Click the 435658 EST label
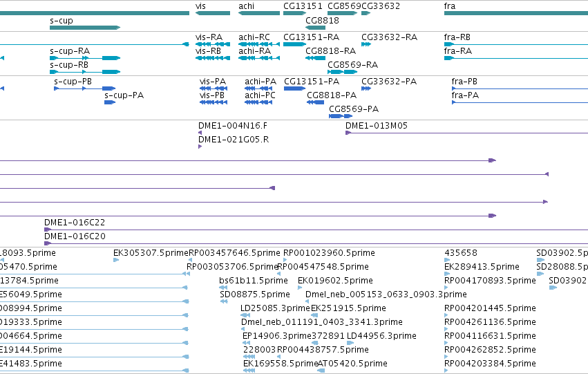588x374 pixels. pyautogui.click(x=460, y=253)
